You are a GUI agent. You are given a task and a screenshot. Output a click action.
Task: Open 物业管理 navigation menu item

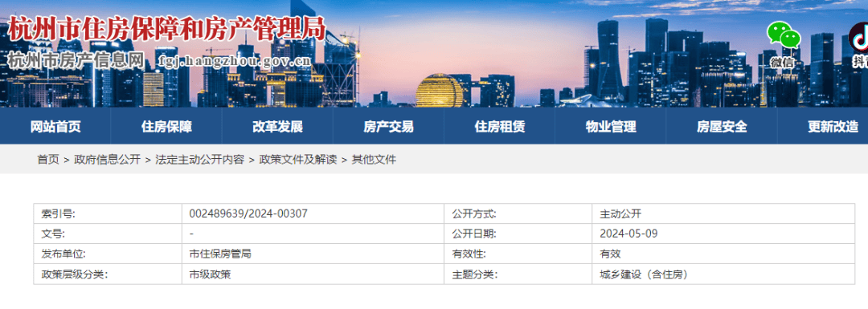611,127
